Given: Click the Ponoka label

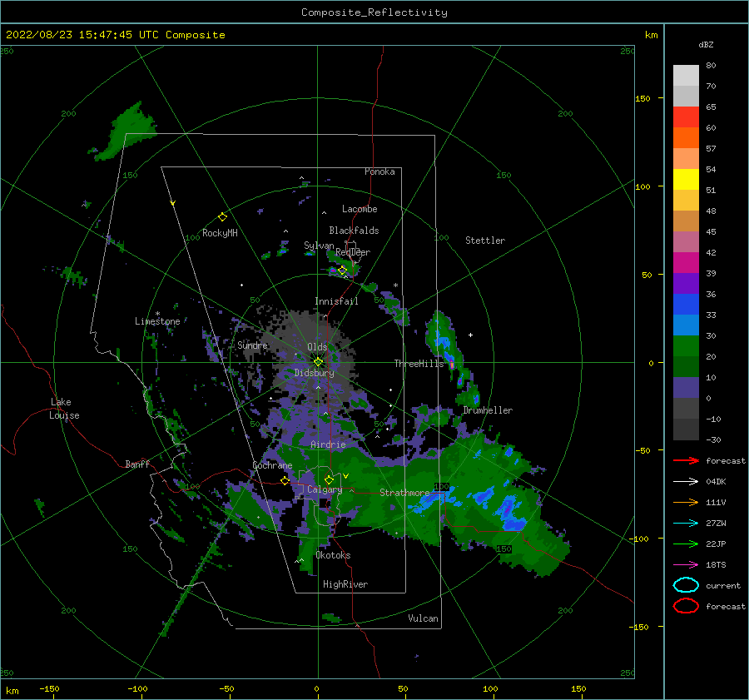Looking at the screenshot, I should [379, 171].
